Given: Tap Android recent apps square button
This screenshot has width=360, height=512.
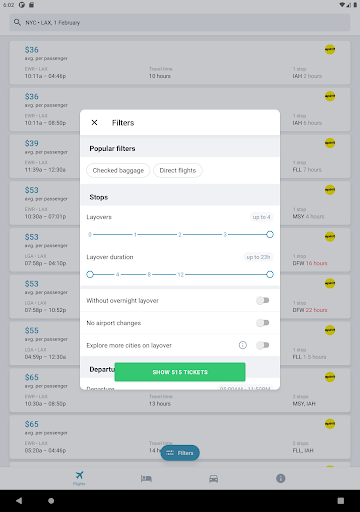Looking at the screenshot, I should coord(340,501).
